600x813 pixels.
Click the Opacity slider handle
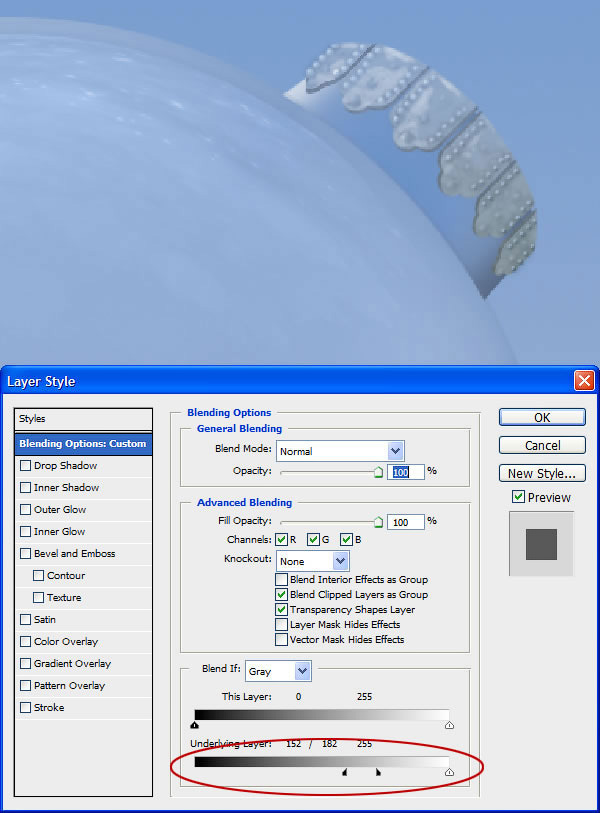tap(379, 472)
